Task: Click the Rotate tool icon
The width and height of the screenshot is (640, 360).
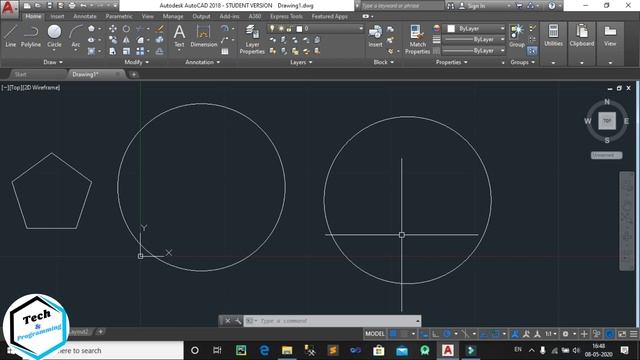Action: click(127, 29)
